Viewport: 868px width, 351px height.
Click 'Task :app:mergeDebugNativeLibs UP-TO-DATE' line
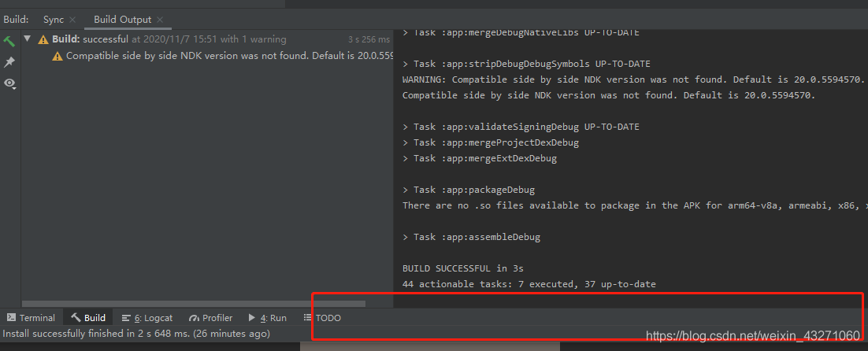click(521, 32)
